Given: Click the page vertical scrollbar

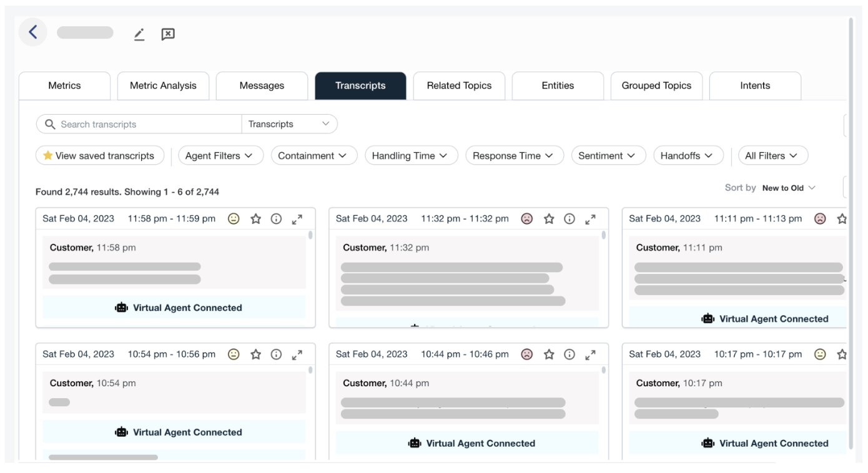Looking at the screenshot, I should 851,231.
